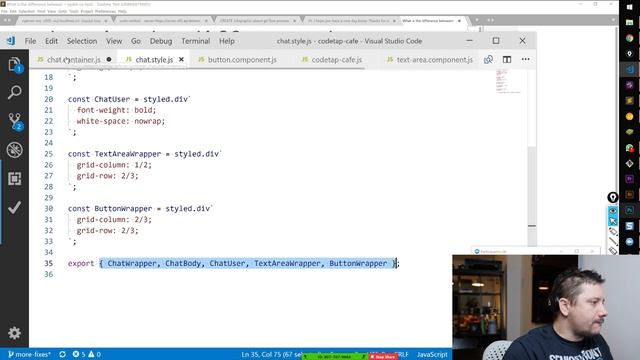Open the Edit menu

(51, 41)
